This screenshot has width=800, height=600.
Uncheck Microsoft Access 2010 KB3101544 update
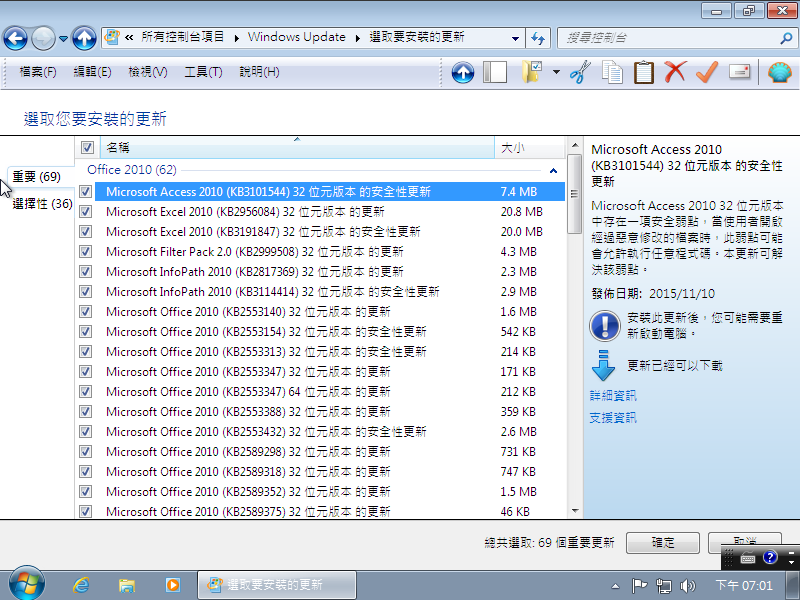click(86, 192)
